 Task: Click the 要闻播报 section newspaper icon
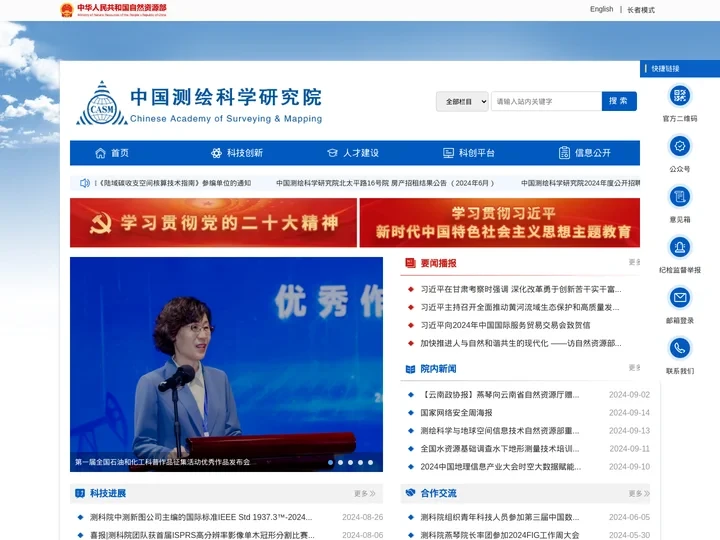point(410,263)
